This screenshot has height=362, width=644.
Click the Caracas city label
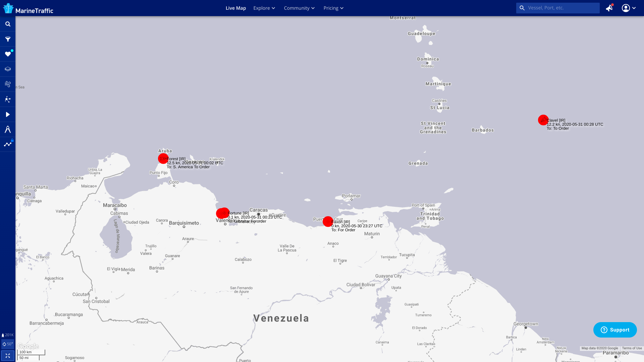point(259,210)
